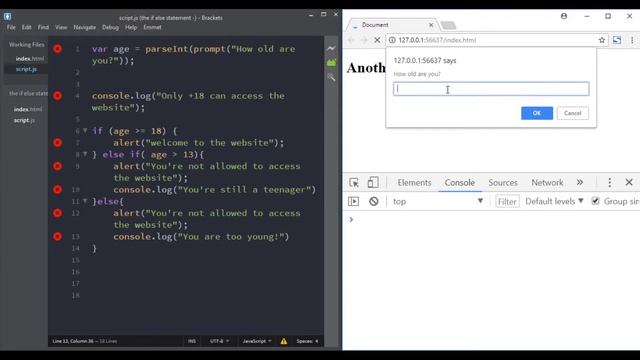
Task: Collapse the else fold arrow on line 11
Action: (x=85, y=201)
